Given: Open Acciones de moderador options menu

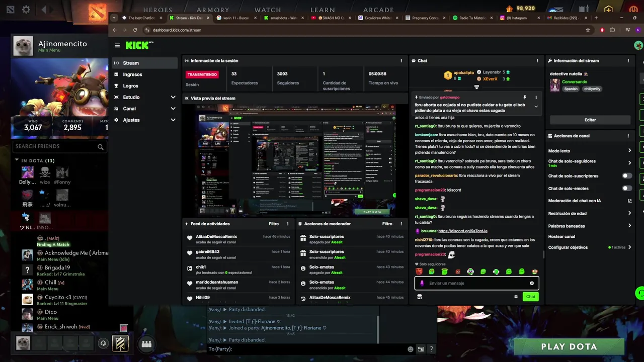Looking at the screenshot, I should coord(401,224).
